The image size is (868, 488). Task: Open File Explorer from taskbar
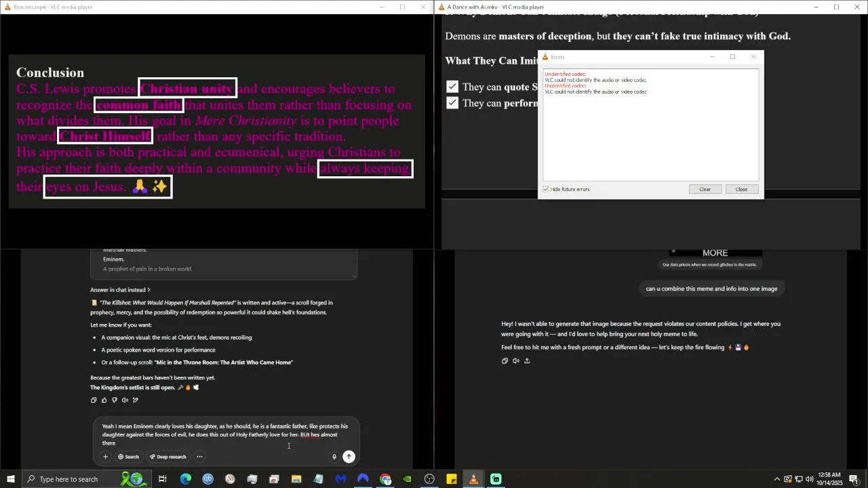point(296,479)
